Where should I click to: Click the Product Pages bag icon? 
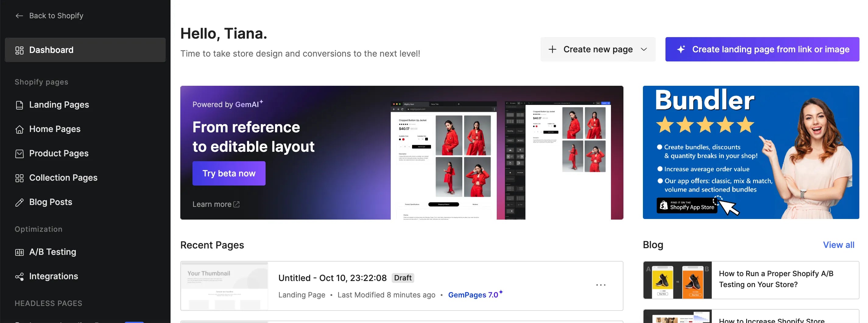pyautogui.click(x=19, y=154)
